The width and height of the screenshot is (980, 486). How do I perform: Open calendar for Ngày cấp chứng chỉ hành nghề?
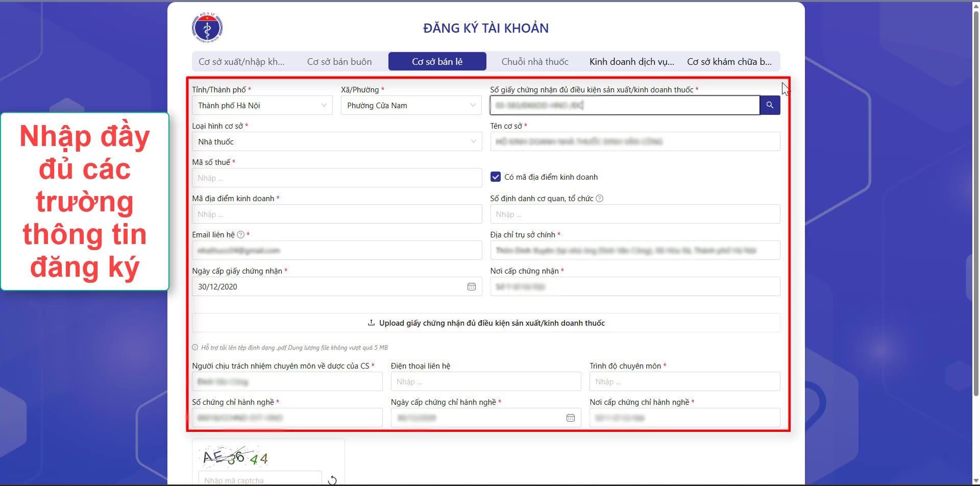(570, 418)
